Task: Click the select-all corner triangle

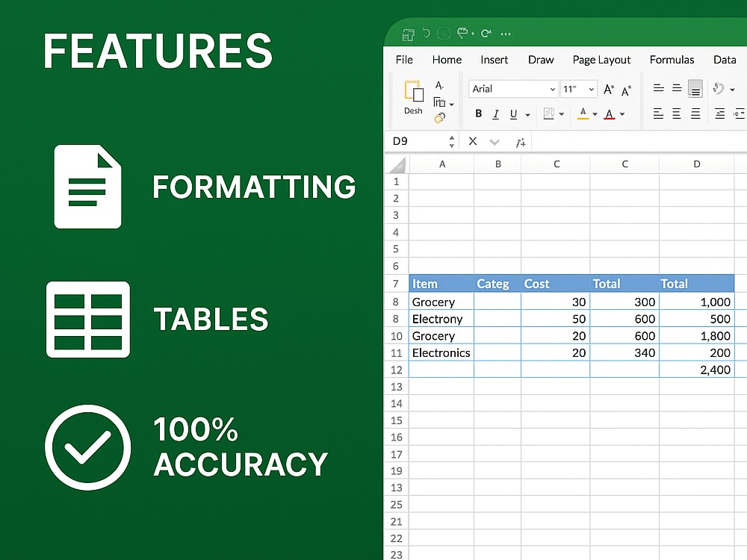Action: coord(397,165)
